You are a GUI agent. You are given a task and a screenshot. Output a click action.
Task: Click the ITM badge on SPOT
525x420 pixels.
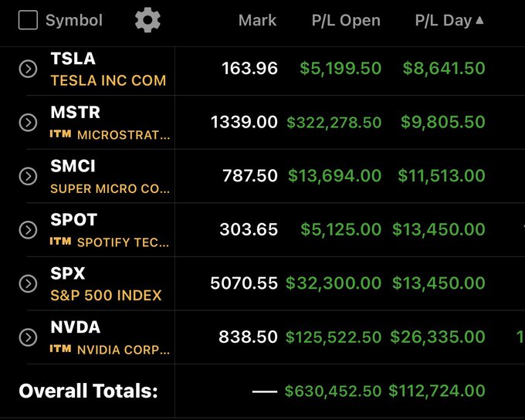60,242
